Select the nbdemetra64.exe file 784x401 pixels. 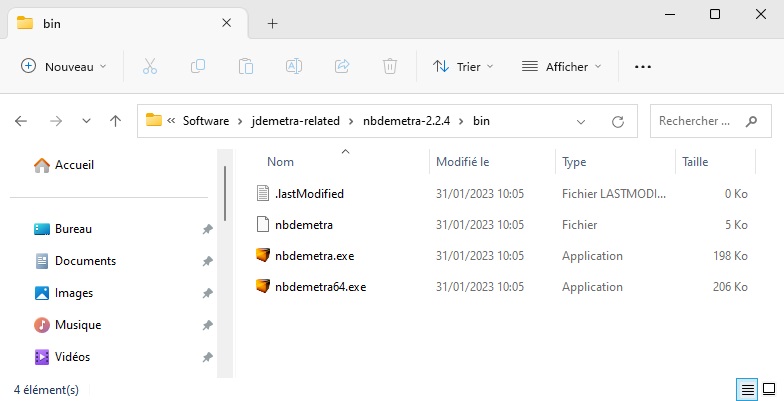coord(320,287)
